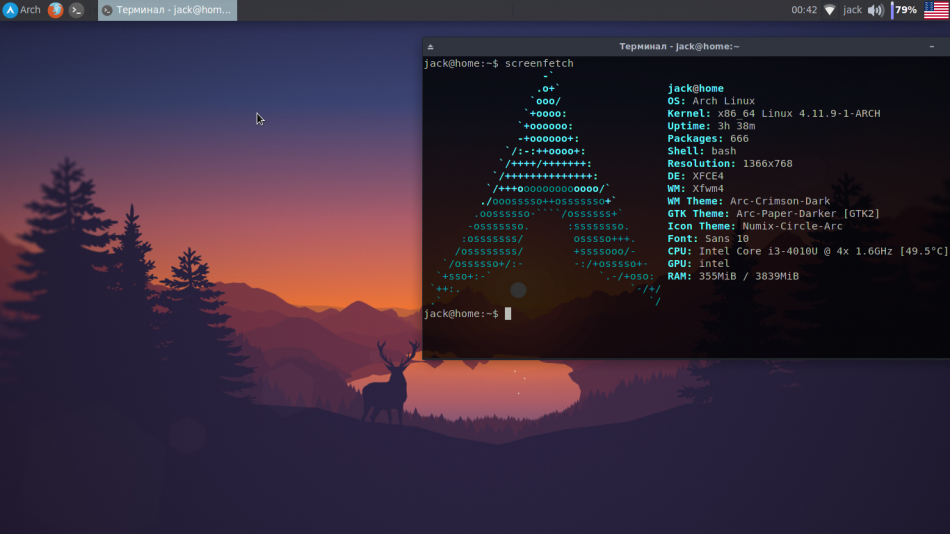This screenshot has height=534, width=950.
Task: Click the 'Shell: bash' line
Action: [x=702, y=151]
